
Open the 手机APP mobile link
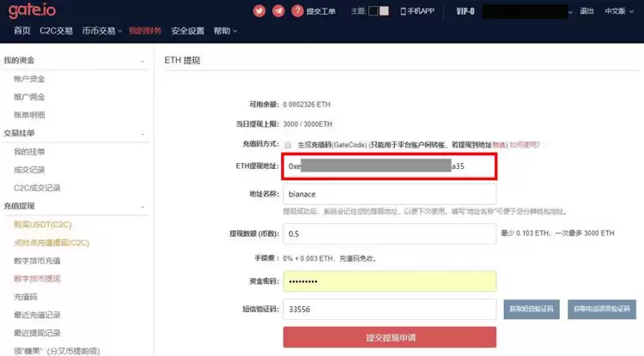(417, 11)
